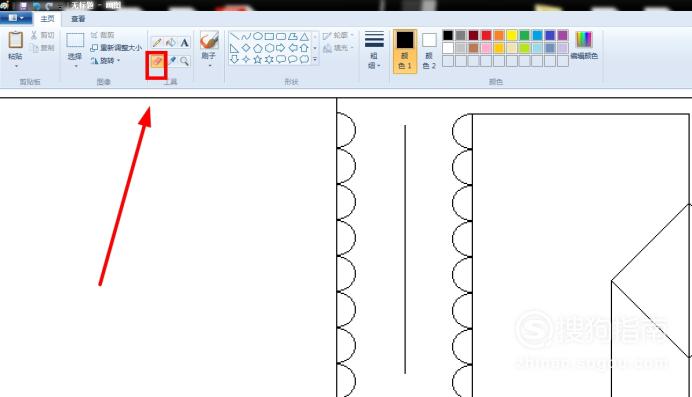
Task: Choose the Down arrow shape
Action: [234, 59]
